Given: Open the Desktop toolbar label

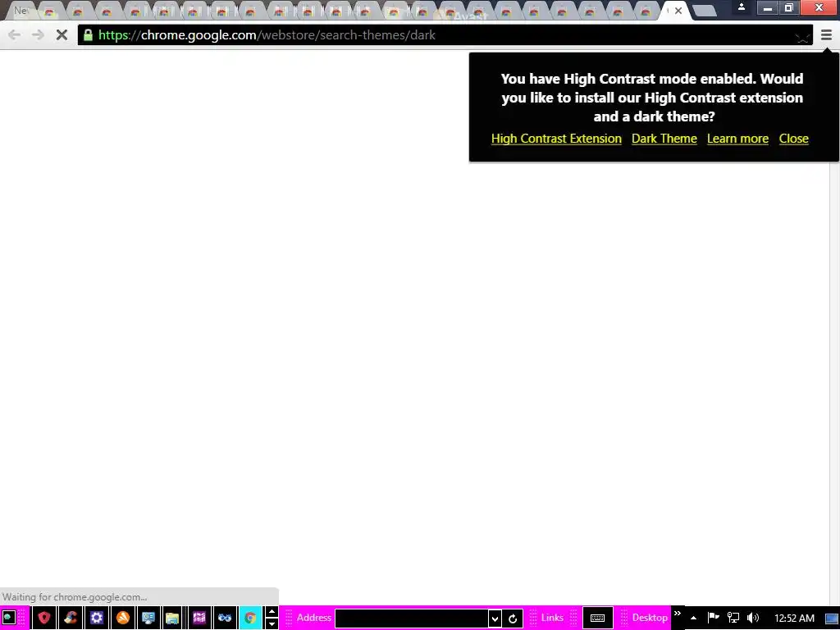Looking at the screenshot, I should coord(650,618).
